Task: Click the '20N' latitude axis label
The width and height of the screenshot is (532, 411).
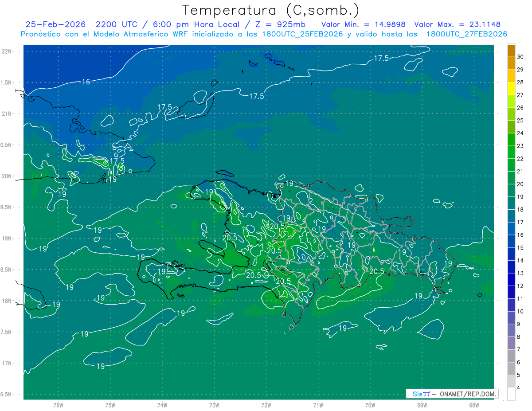Action: tap(6, 176)
